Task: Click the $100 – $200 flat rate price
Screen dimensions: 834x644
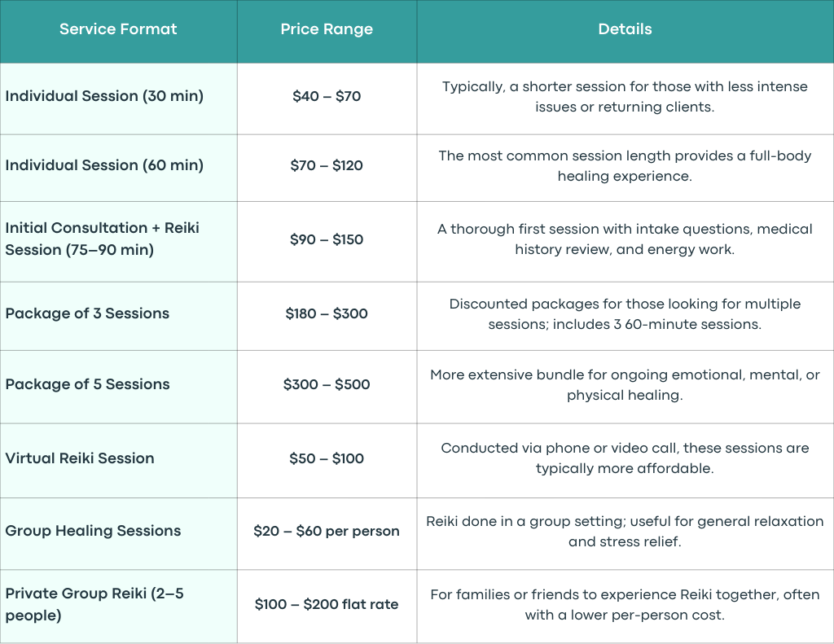Action: coord(327,604)
